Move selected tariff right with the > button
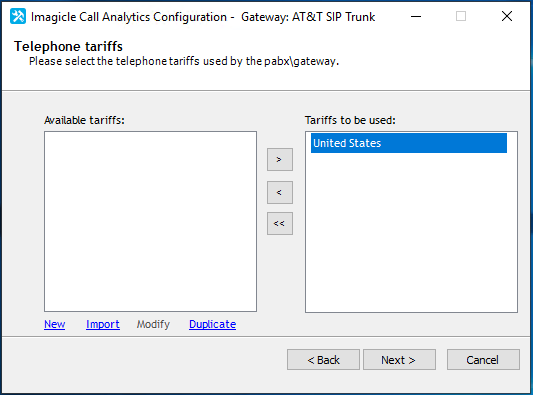 coord(280,159)
